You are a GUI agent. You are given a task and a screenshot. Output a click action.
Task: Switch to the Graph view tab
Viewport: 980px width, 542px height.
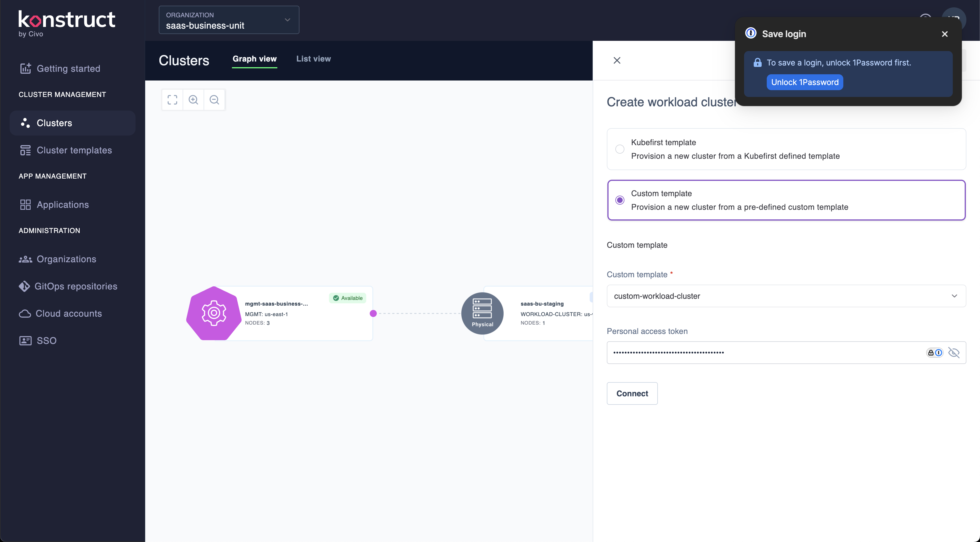pyautogui.click(x=255, y=59)
